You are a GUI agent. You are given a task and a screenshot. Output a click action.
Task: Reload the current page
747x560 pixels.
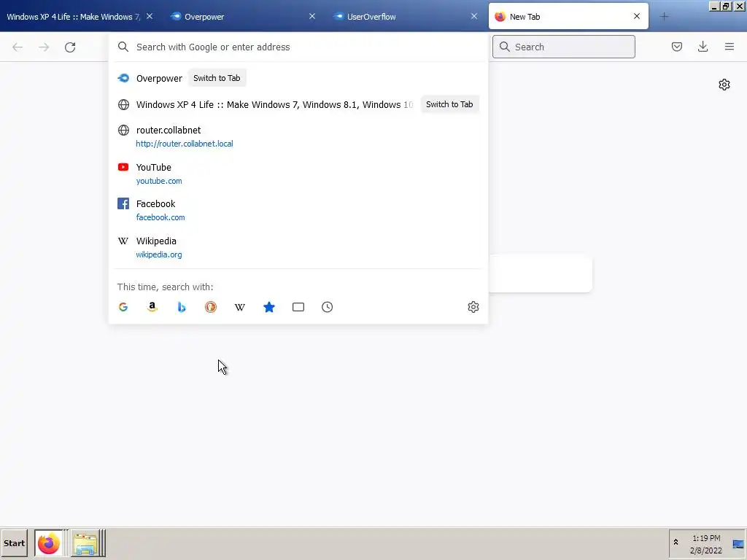click(70, 47)
